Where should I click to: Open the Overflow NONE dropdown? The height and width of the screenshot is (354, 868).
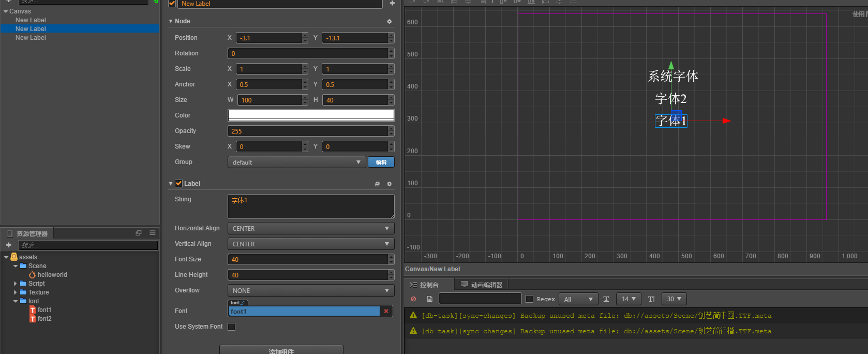pos(311,290)
